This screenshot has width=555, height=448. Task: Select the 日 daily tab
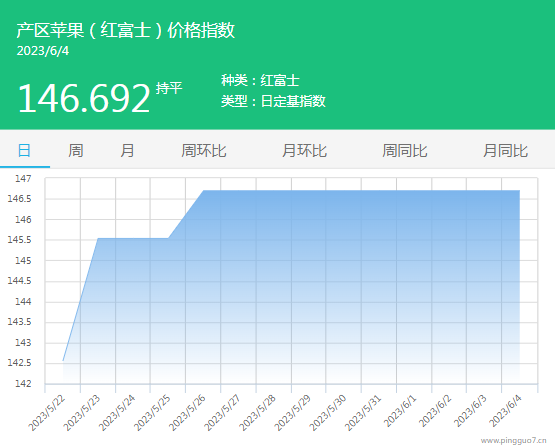[24, 150]
